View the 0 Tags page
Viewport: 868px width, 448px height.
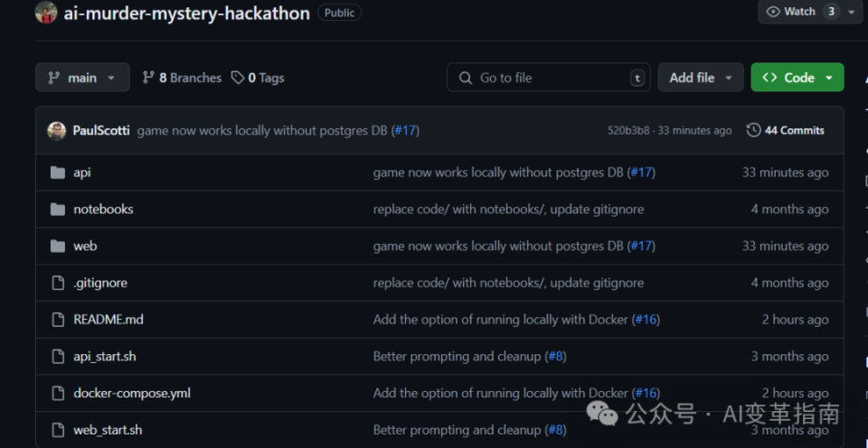tap(258, 78)
